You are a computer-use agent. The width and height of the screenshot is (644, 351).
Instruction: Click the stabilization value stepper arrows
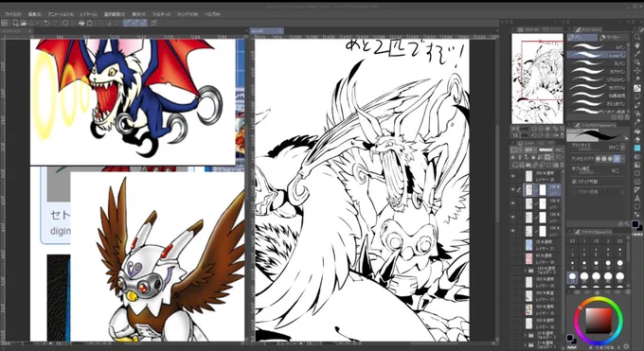pyautogui.click(x=617, y=171)
